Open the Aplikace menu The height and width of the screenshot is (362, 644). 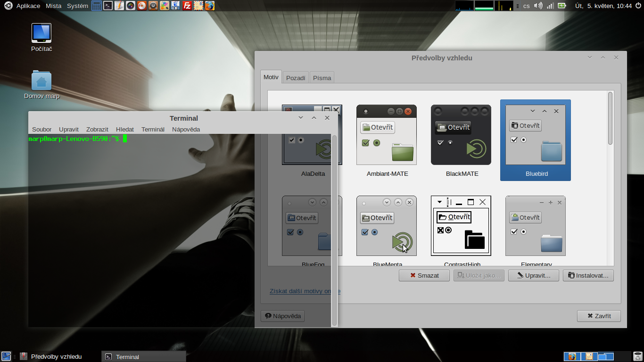point(28,6)
